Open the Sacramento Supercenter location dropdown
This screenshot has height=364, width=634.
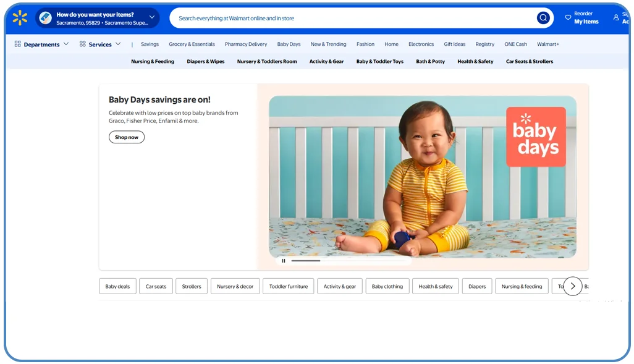[151, 17]
